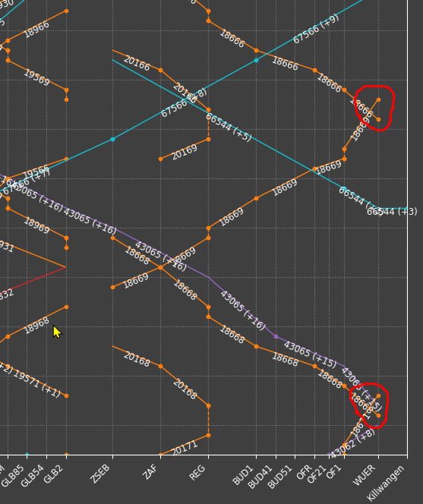Click train label 67566 (+9)
Screen dimensions: 423x504
point(316,29)
